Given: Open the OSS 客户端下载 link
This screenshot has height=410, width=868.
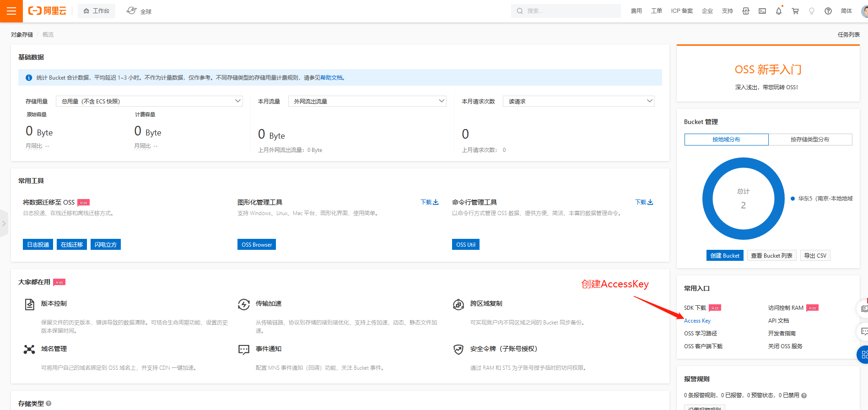Looking at the screenshot, I should (x=703, y=346).
